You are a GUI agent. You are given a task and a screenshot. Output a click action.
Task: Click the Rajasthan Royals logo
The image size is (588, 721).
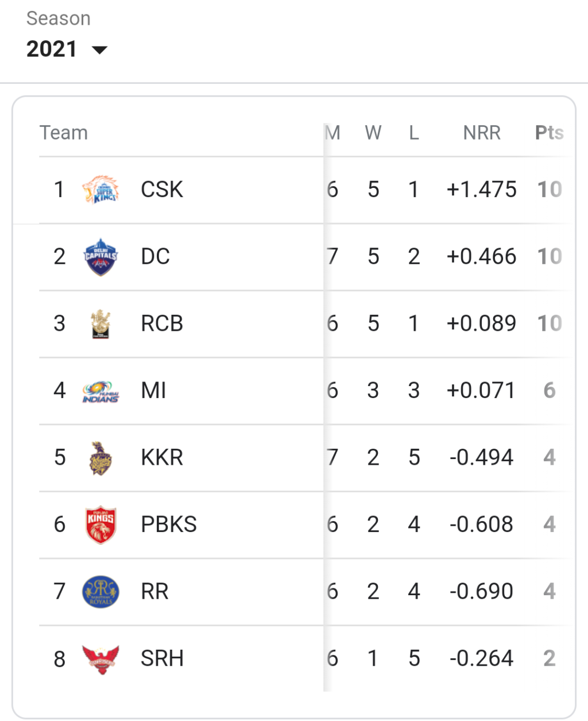click(x=100, y=592)
